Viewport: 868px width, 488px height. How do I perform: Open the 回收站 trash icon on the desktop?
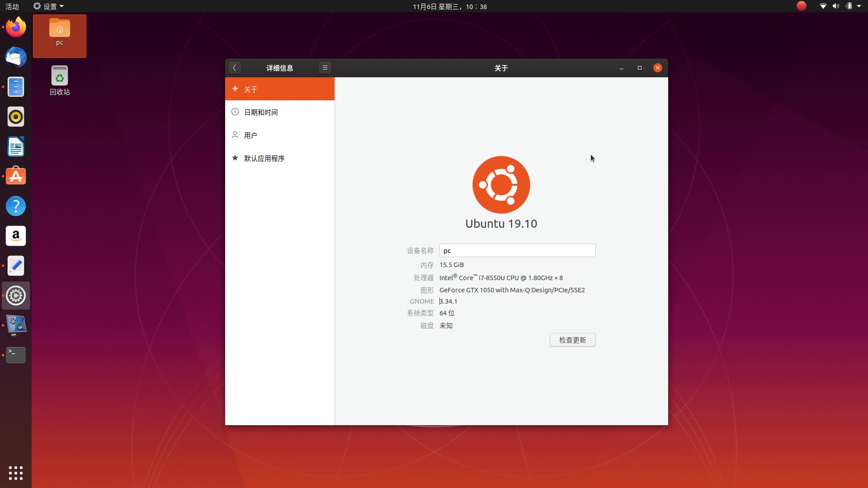[60, 81]
